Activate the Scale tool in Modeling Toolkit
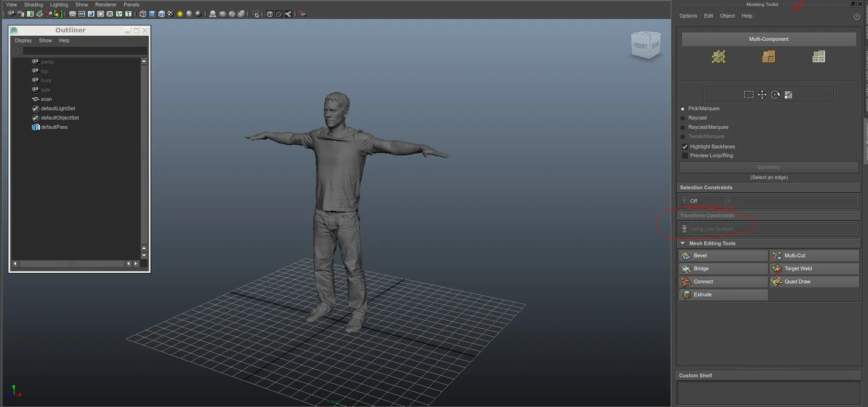The width and height of the screenshot is (868, 407). click(788, 94)
